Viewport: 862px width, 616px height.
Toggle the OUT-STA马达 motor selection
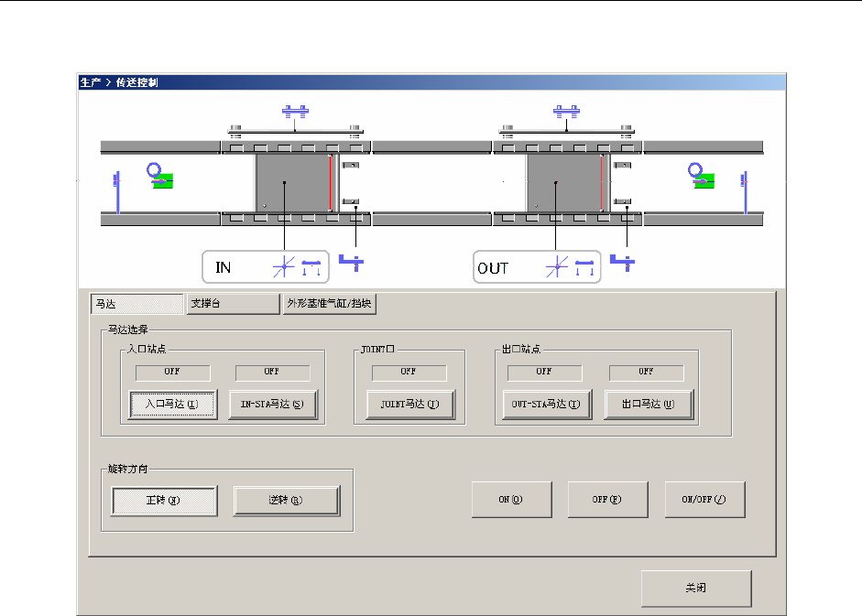pyautogui.click(x=547, y=405)
